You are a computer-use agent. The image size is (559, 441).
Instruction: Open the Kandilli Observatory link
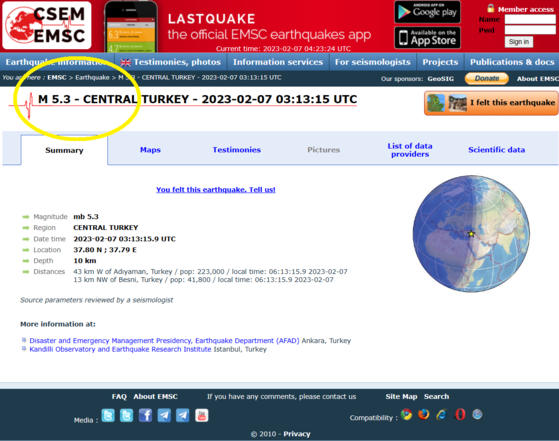point(120,349)
